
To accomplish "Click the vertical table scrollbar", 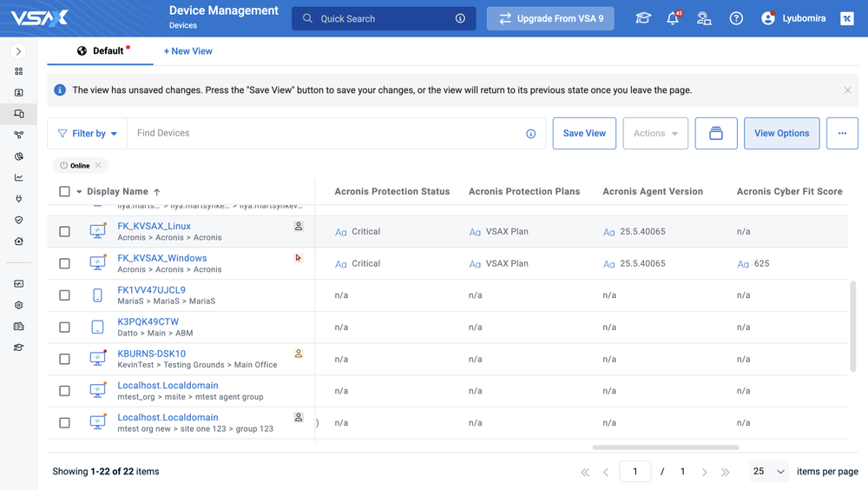I will [x=853, y=326].
